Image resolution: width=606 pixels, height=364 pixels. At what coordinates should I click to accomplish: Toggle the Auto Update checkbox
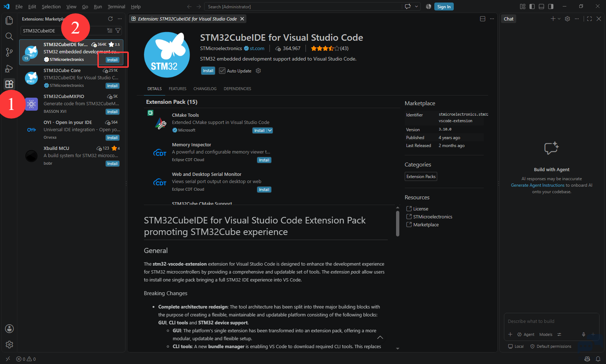coord(222,71)
